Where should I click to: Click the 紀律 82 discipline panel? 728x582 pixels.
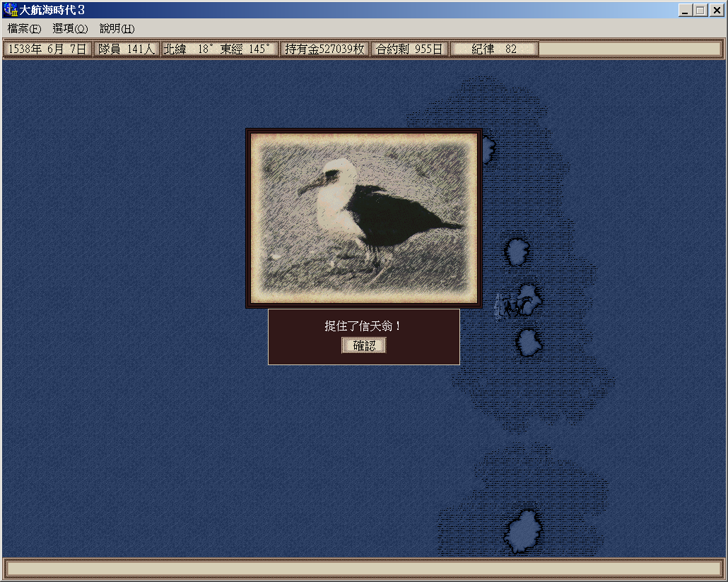pyautogui.click(x=494, y=49)
